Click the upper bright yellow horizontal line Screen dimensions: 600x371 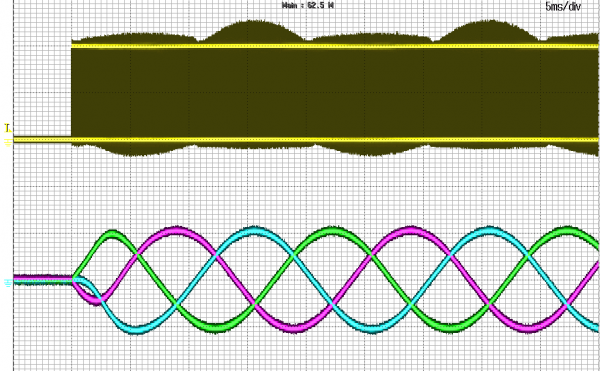click(x=335, y=46)
